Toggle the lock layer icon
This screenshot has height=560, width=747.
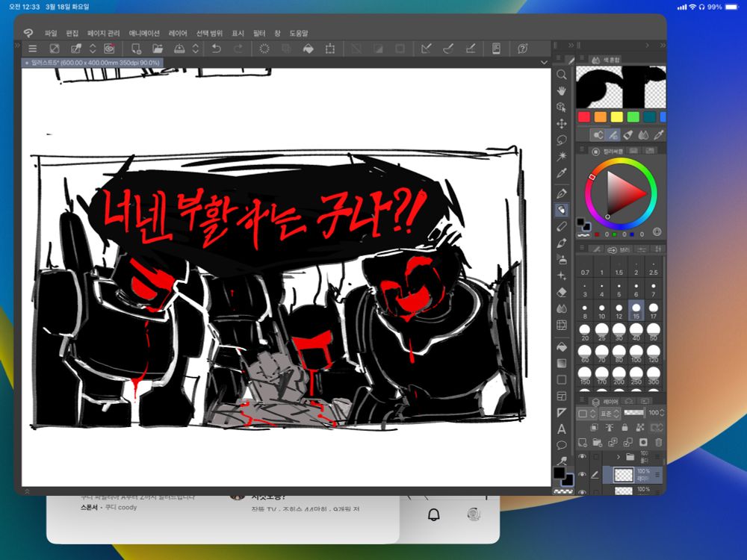coord(624,428)
